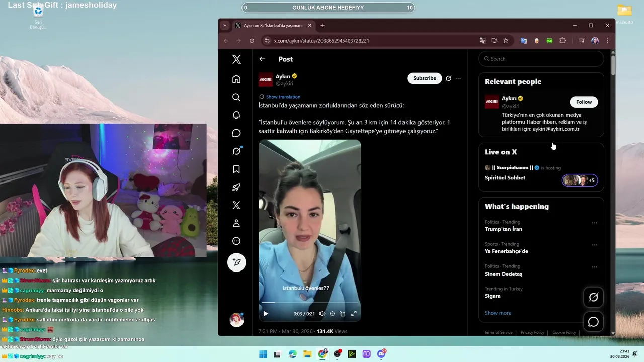Click Cookie Policy footer link
This screenshot has height=362, width=644.
pyautogui.click(x=564, y=332)
